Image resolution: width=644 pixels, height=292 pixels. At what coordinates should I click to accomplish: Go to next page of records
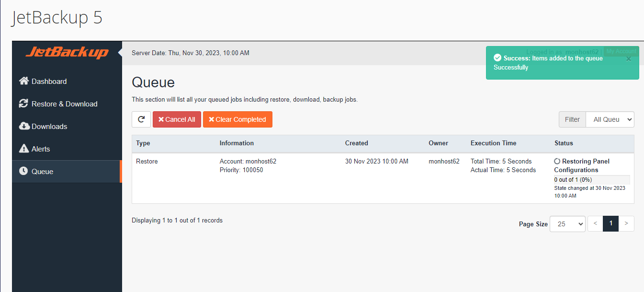(x=626, y=224)
